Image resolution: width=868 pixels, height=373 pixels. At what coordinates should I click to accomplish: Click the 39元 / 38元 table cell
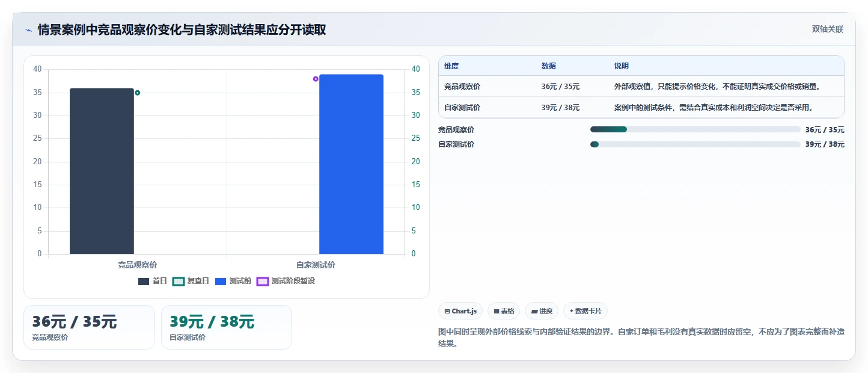point(560,108)
